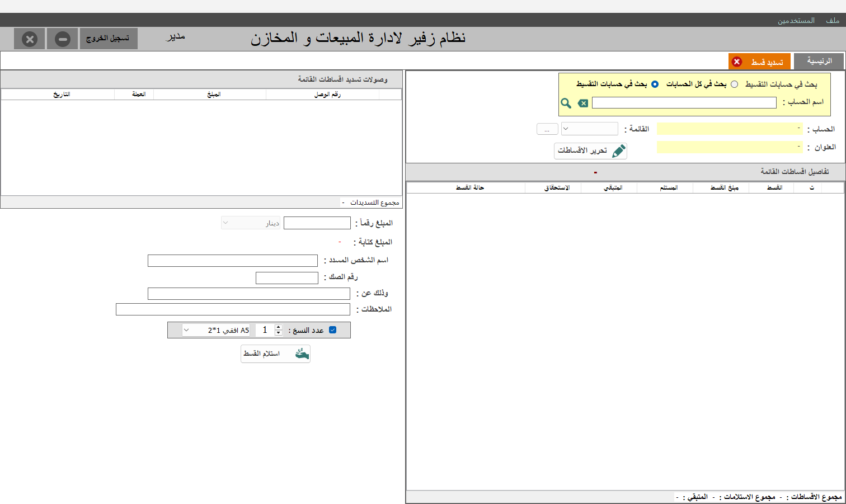This screenshot has height=504, width=846.
Task: Click the العملة column header
Action: click(139, 95)
